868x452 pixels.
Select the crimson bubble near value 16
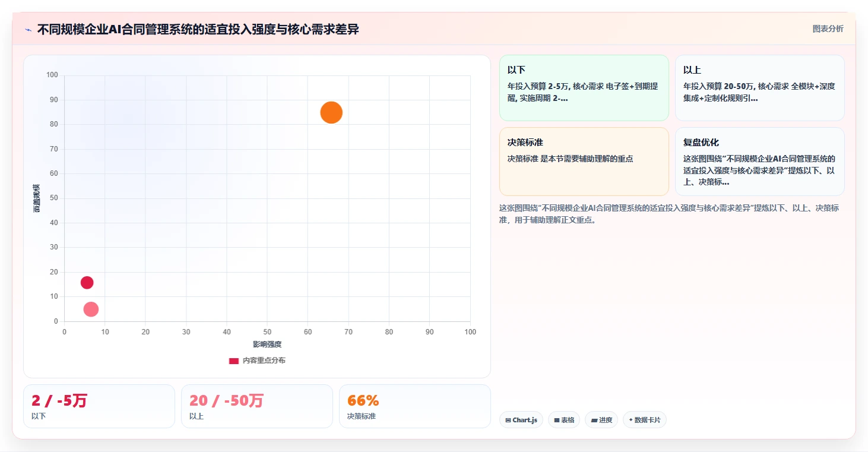[x=87, y=283]
